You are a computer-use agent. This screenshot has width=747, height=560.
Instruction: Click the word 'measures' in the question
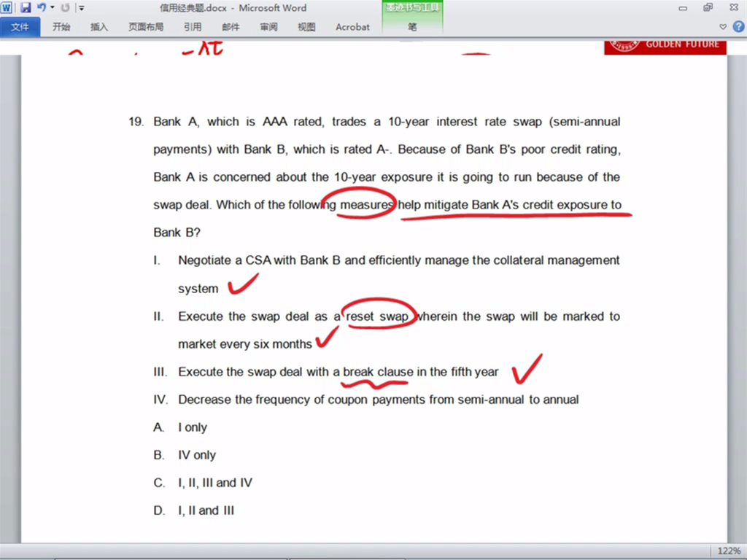pos(366,205)
